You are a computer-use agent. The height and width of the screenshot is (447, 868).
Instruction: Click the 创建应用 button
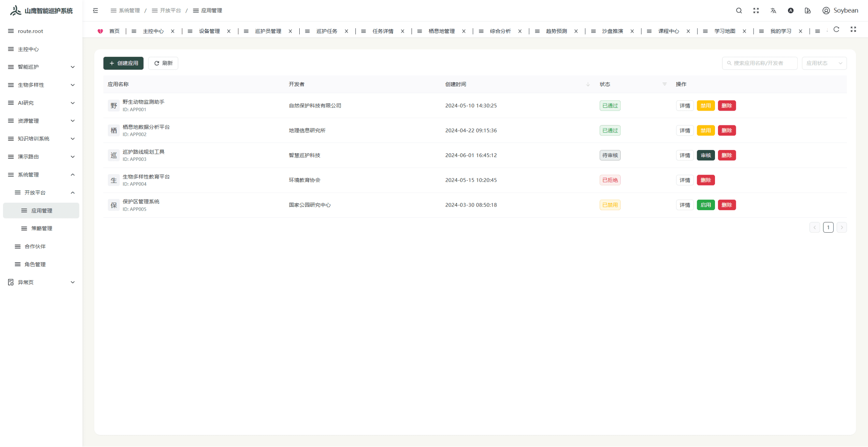123,63
